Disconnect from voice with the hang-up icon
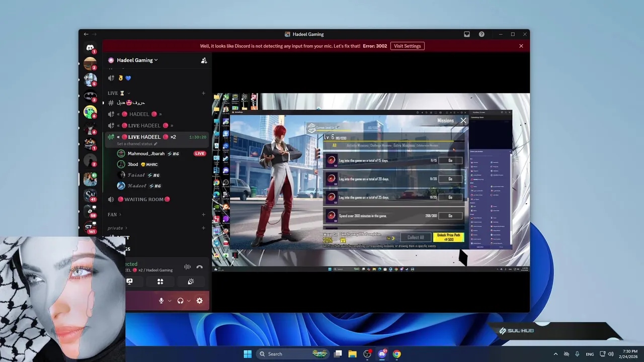This screenshot has height=362, width=644. coord(200,267)
